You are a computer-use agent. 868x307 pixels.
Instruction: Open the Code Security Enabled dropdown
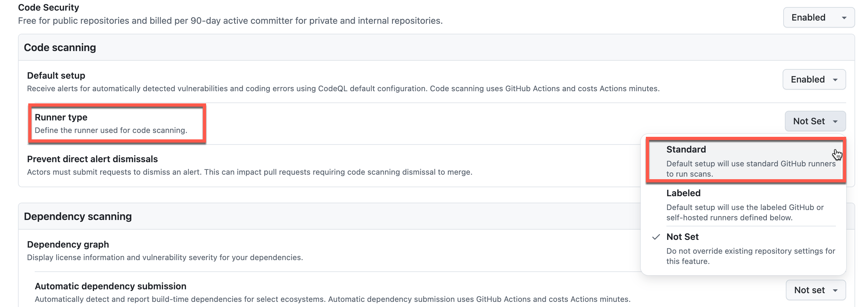pos(819,18)
